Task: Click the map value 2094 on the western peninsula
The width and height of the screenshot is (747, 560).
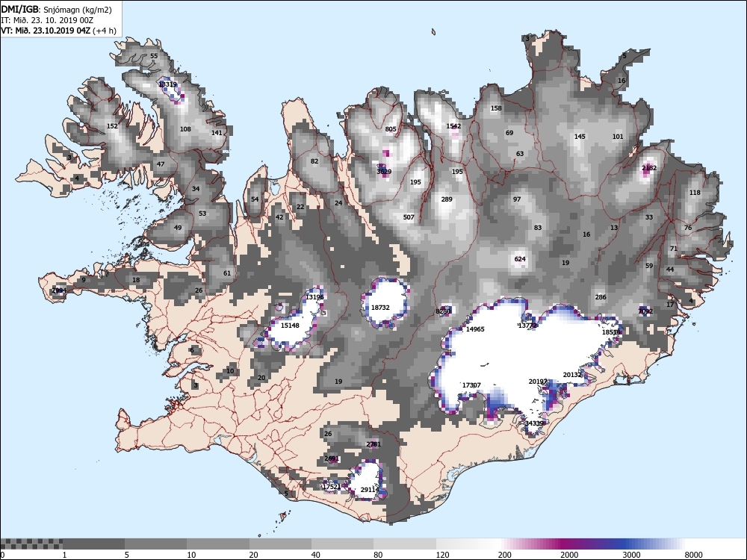Action: [59, 290]
